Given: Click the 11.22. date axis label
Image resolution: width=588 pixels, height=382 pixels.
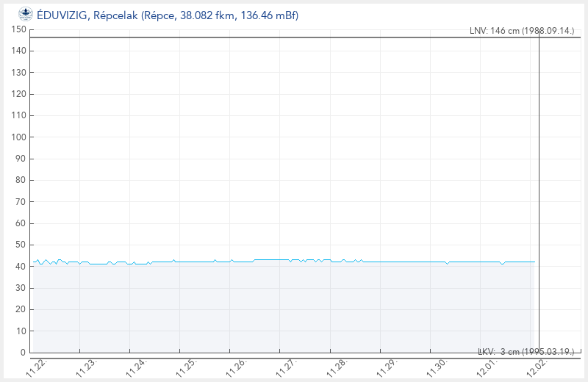Looking at the screenshot, I should pyautogui.click(x=36, y=366).
